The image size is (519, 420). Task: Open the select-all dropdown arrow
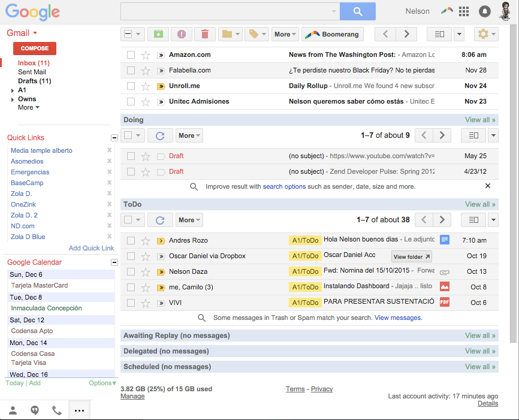[139, 34]
